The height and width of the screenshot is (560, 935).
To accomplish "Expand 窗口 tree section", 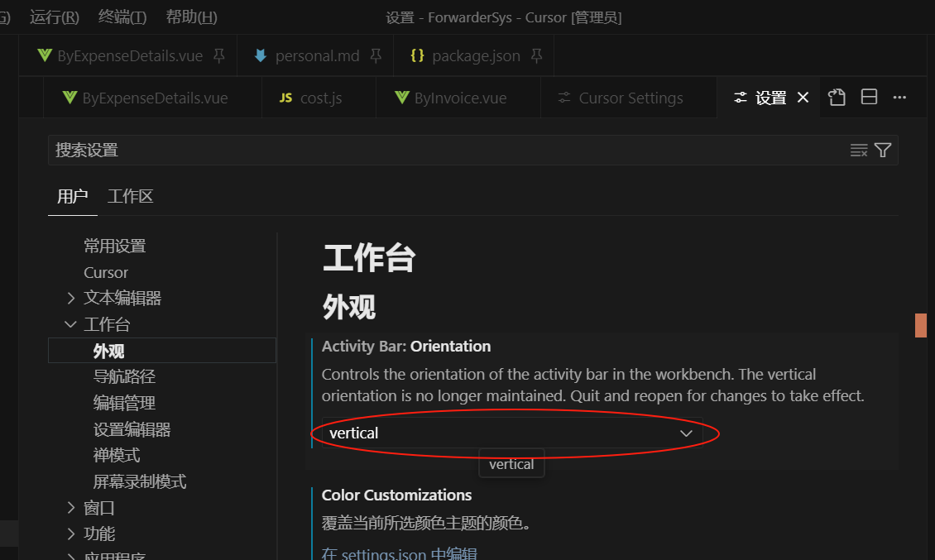I will pyautogui.click(x=71, y=508).
